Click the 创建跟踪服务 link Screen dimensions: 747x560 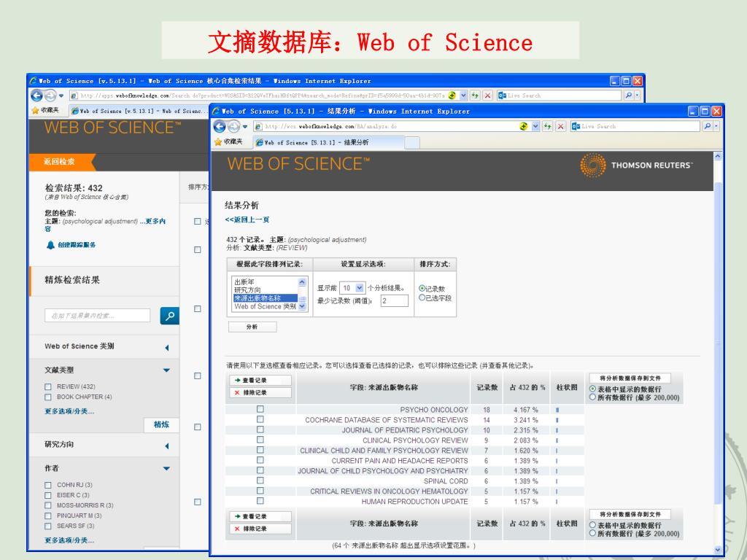pyautogui.click(x=77, y=245)
